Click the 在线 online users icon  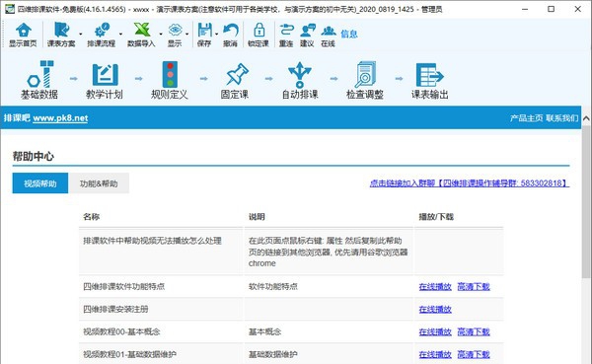pyautogui.click(x=329, y=30)
